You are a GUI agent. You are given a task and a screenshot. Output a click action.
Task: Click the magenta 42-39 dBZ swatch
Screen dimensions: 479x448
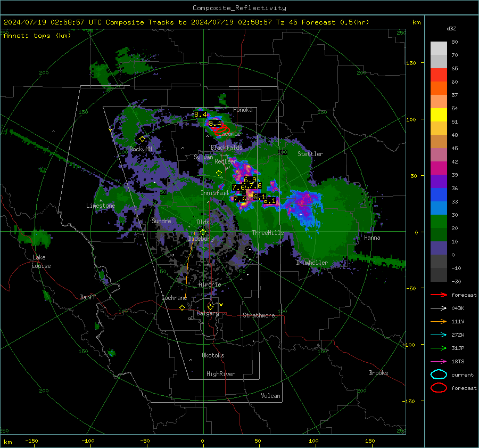(x=439, y=168)
